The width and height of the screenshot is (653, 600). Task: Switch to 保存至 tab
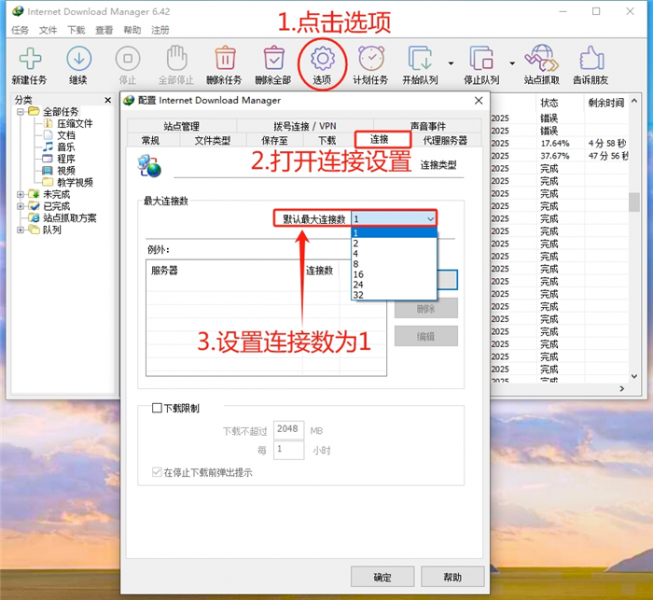[x=274, y=140]
